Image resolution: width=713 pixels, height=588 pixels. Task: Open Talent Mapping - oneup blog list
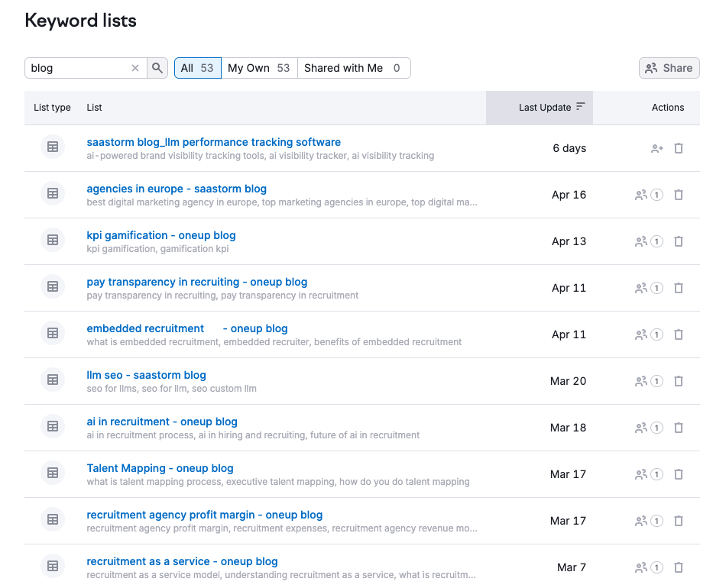click(x=160, y=468)
